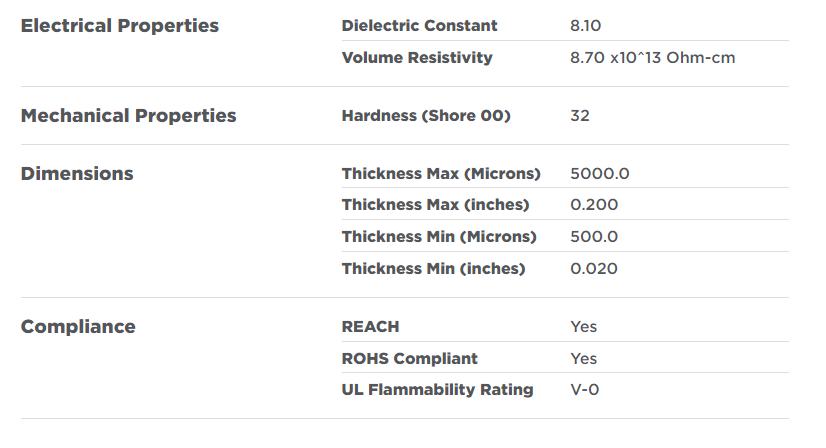Click the hardness value 32
Image resolution: width=826 pixels, height=448 pixels.
[x=580, y=115]
